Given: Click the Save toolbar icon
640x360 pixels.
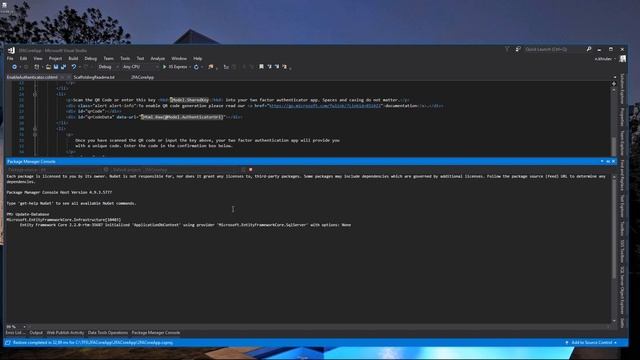Looking at the screenshot, I should (56, 67).
